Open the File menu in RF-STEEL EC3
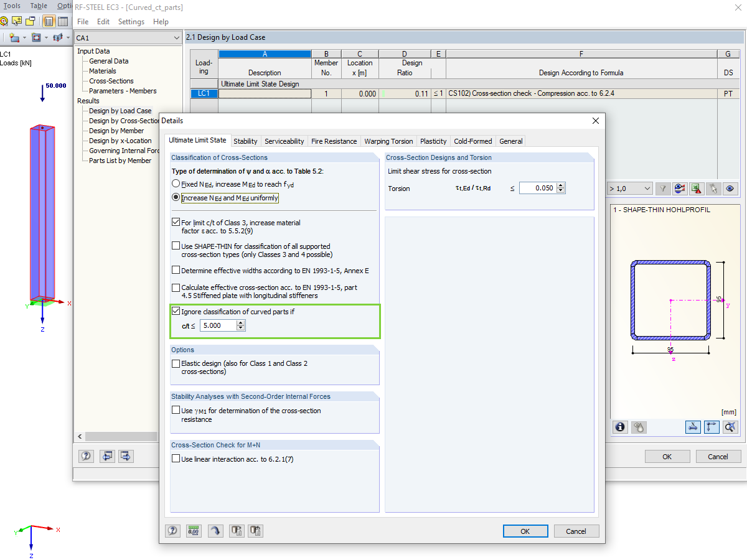The width and height of the screenshot is (747, 560). (83, 22)
